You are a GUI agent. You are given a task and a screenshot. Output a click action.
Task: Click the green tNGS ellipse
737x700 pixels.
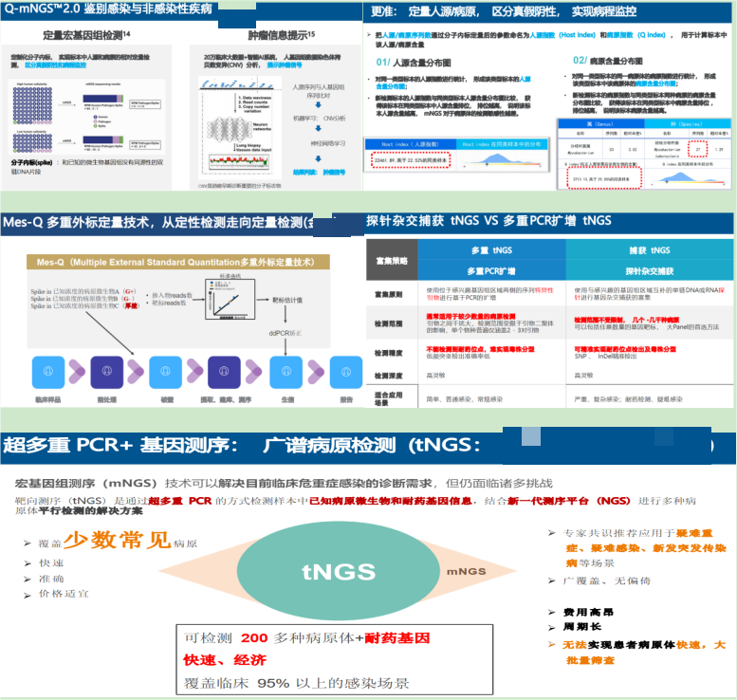(339, 571)
